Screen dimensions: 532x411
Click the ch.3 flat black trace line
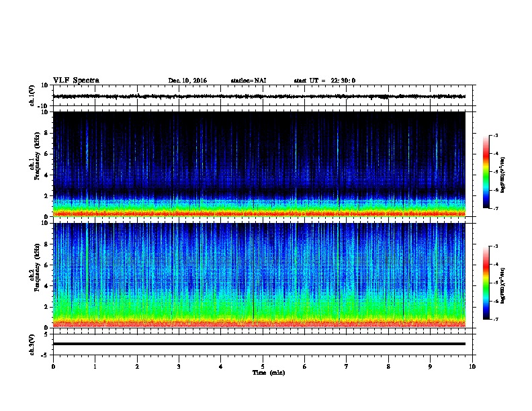coord(259,344)
